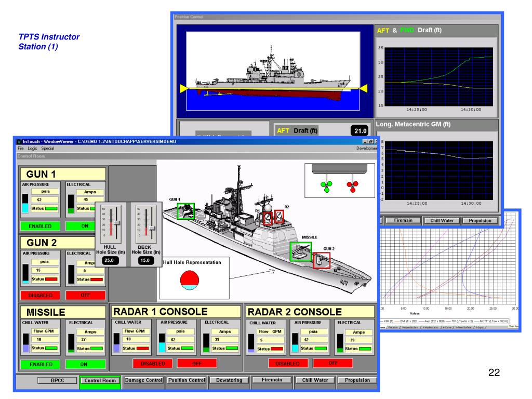Screen dimensions: 532x399
Task: Click the red R1 radar box on ship
Action: [268, 218]
